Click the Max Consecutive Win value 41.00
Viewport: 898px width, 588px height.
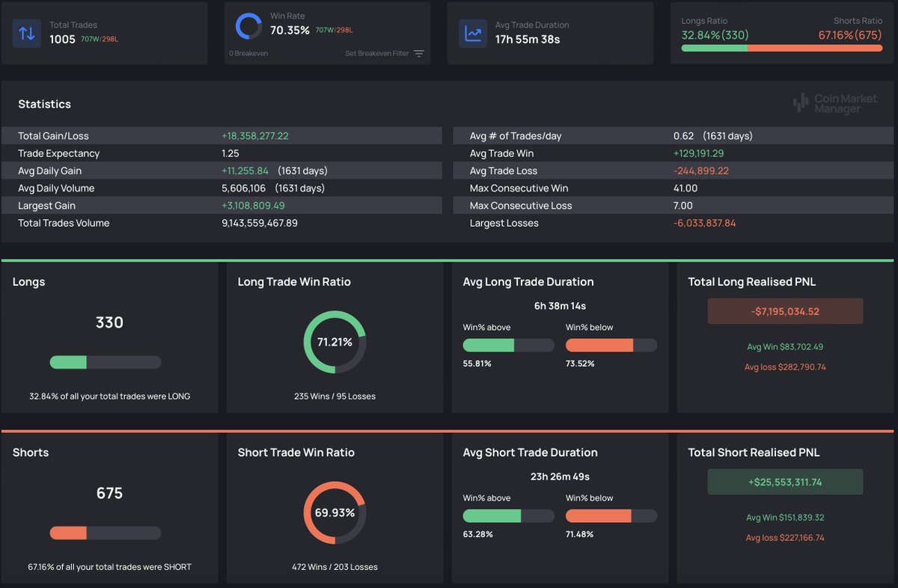point(685,189)
